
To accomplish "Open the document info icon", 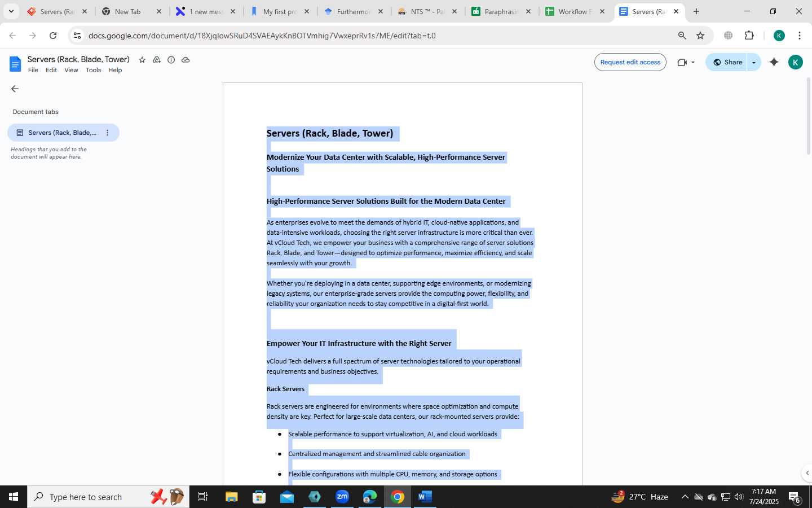I will point(171,60).
